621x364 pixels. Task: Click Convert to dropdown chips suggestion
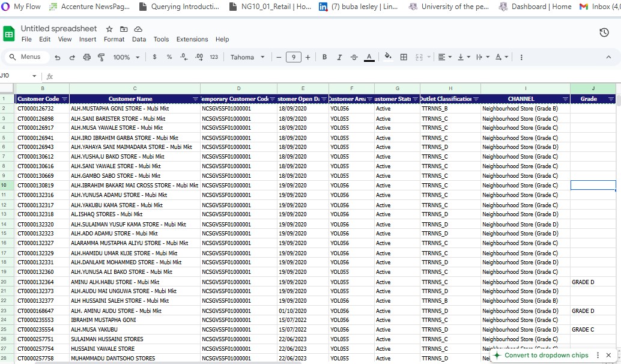pyautogui.click(x=546, y=355)
